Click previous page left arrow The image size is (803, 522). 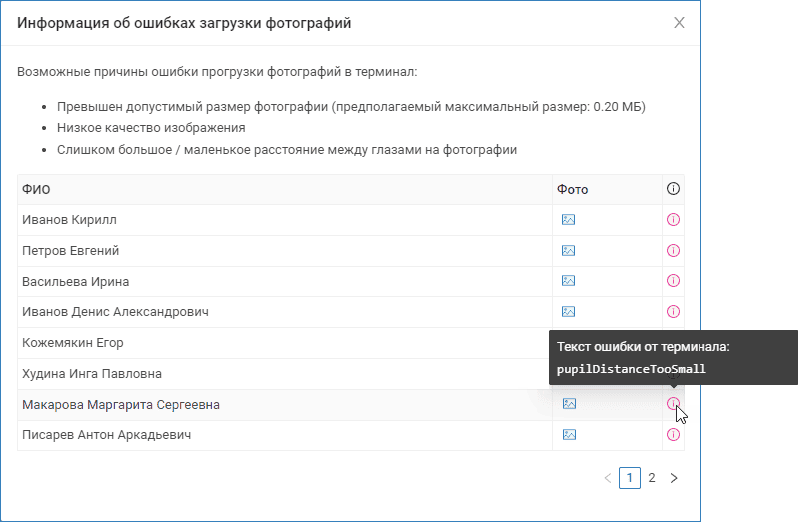(x=608, y=478)
